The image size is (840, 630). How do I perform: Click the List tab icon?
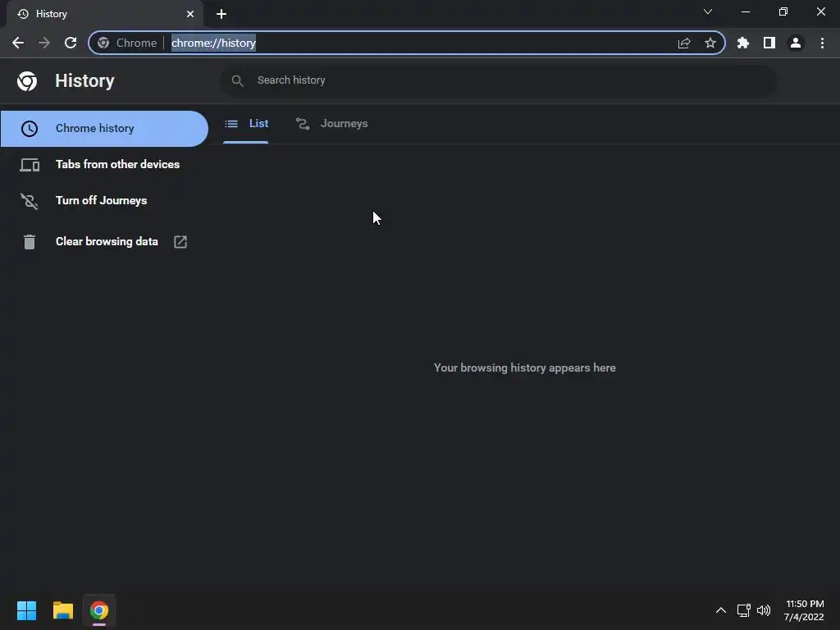(x=231, y=124)
